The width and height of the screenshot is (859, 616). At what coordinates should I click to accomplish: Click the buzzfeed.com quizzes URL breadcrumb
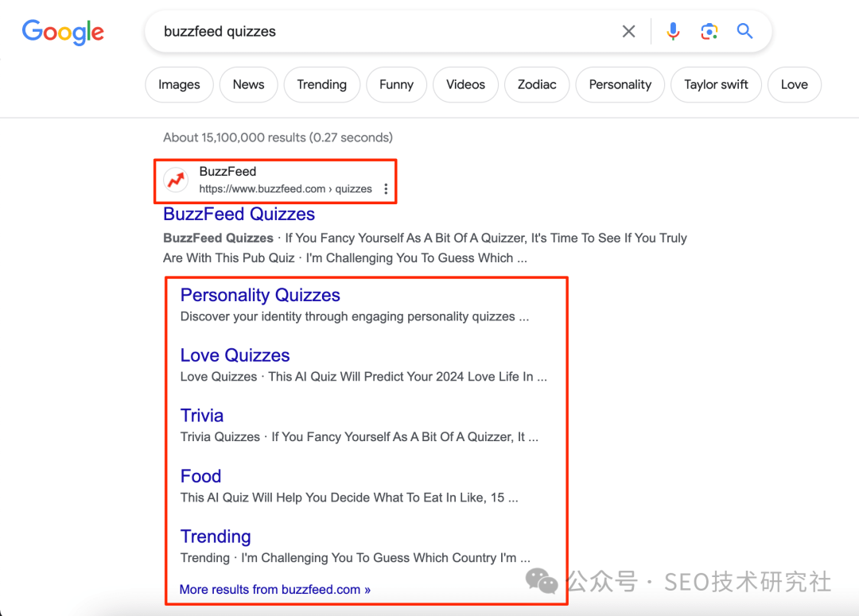pos(286,189)
